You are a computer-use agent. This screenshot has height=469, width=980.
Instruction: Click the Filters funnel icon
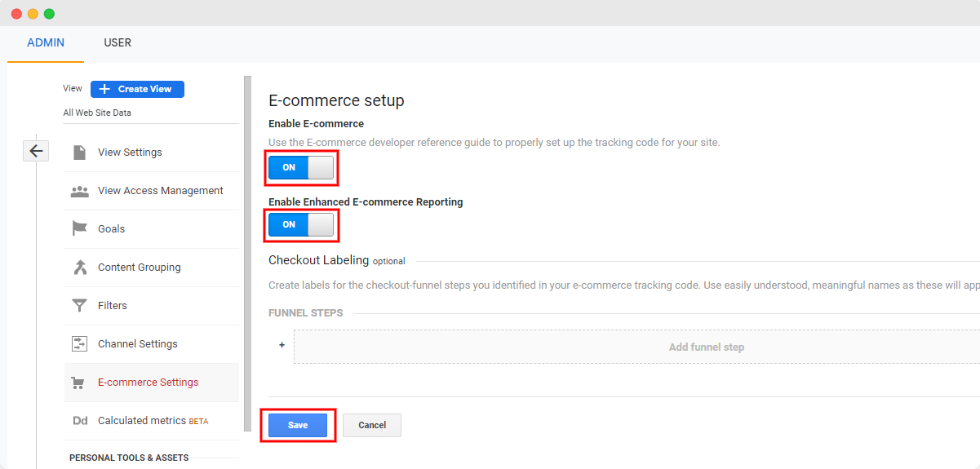coord(79,306)
